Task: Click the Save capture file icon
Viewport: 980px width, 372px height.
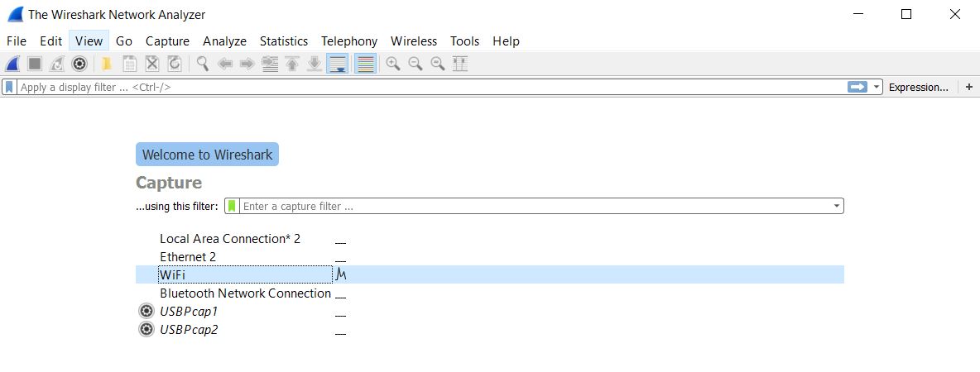Action: coord(129,64)
